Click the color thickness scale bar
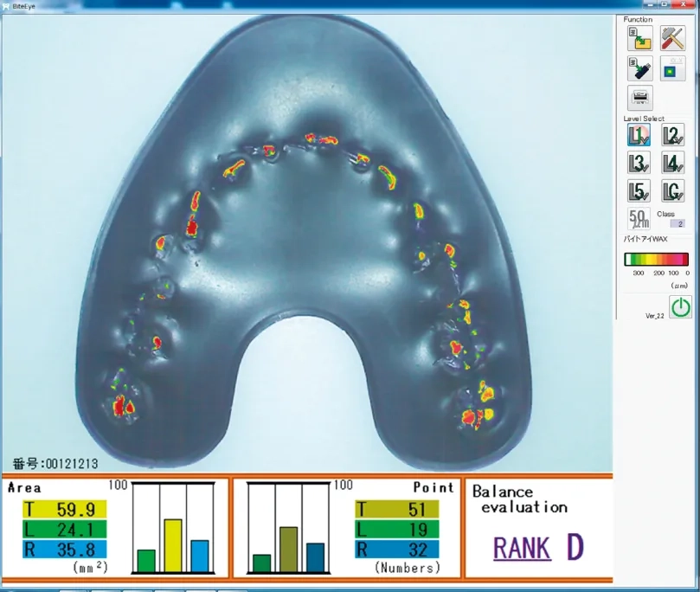Viewport: 700px width, 592px height. click(656, 259)
